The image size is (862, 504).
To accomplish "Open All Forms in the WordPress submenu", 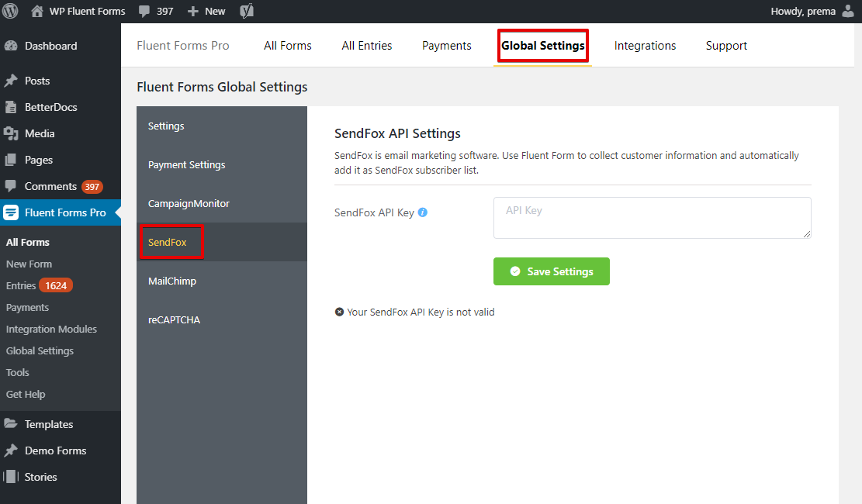I will (x=27, y=243).
